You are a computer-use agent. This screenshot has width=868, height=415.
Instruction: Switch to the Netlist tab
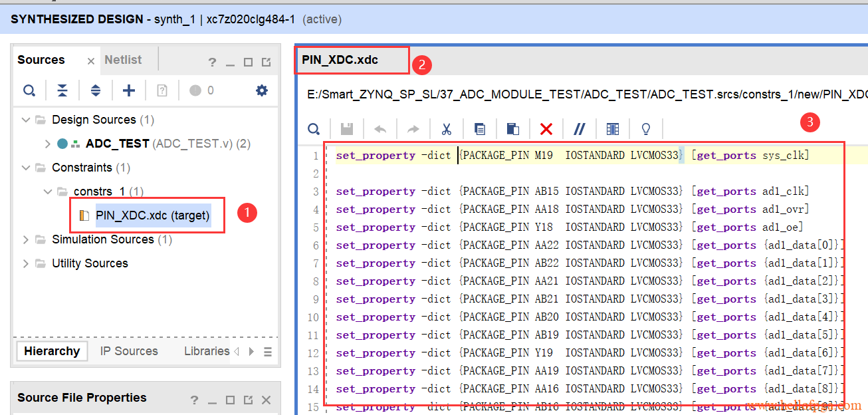(x=123, y=60)
